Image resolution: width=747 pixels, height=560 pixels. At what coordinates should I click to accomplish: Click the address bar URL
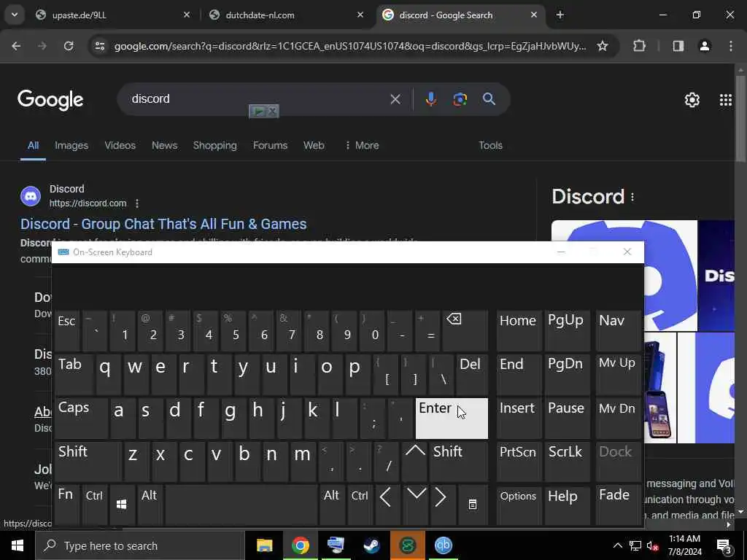point(349,46)
